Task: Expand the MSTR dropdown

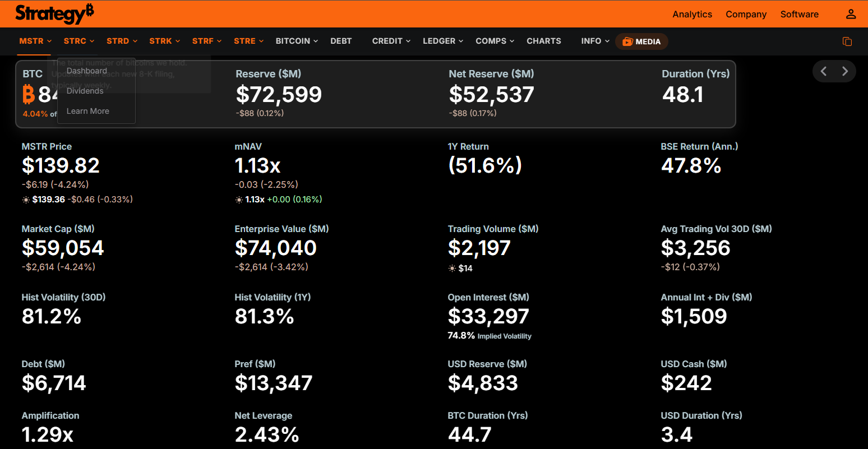Action: [x=35, y=41]
